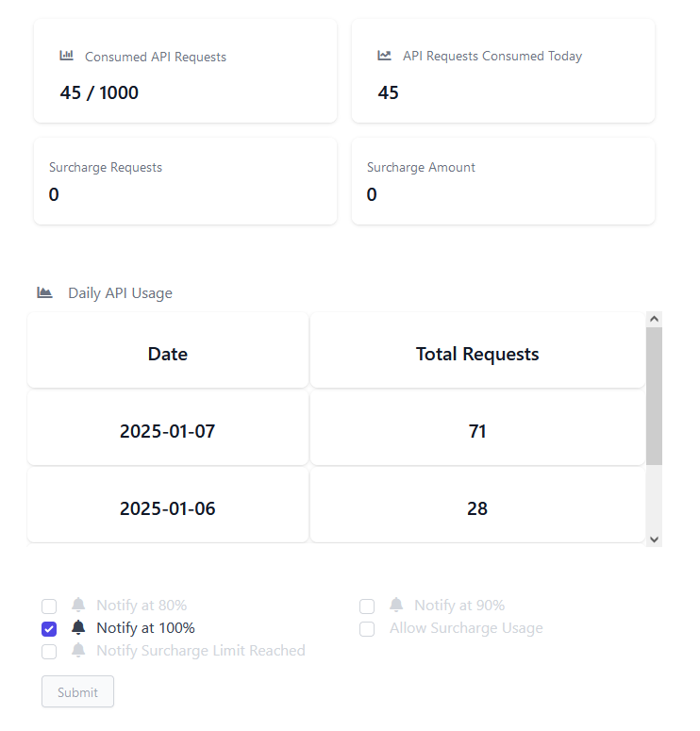
Task: Submit the notification settings
Action: point(77,691)
